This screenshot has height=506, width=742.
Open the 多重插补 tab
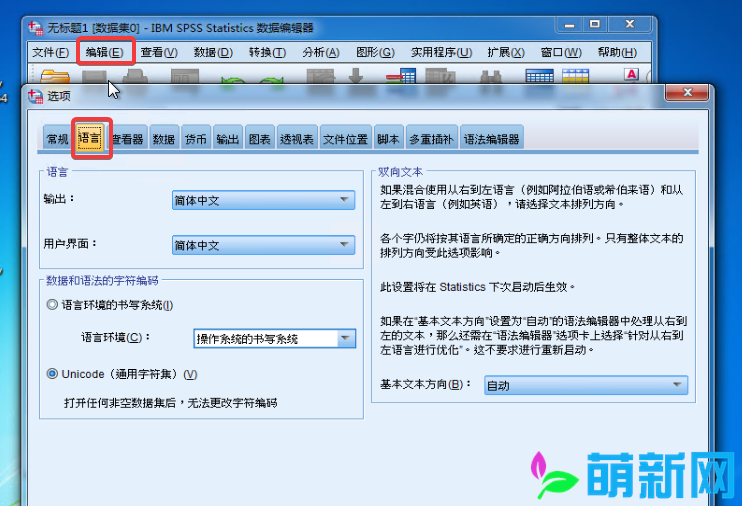432,139
